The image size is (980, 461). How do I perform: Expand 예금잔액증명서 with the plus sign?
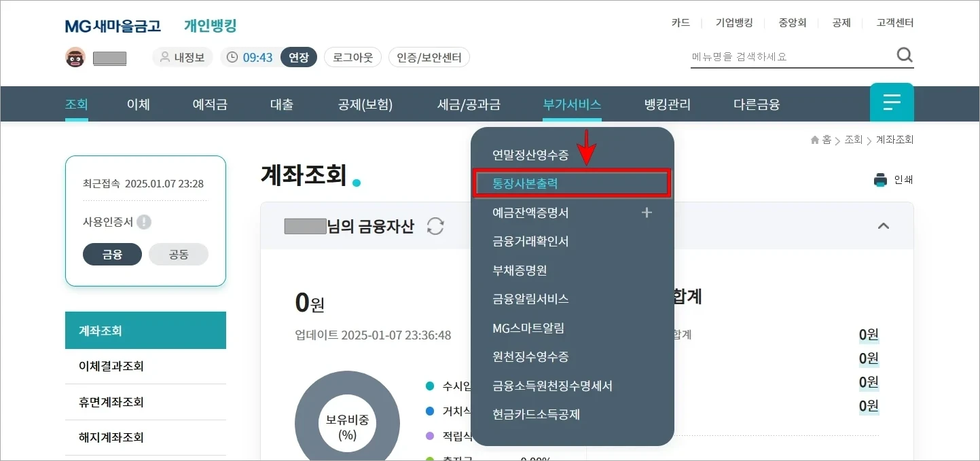(647, 212)
